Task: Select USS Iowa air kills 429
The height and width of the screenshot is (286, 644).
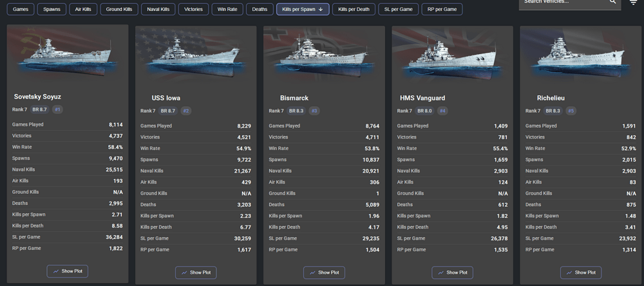Action: pyautogui.click(x=247, y=182)
